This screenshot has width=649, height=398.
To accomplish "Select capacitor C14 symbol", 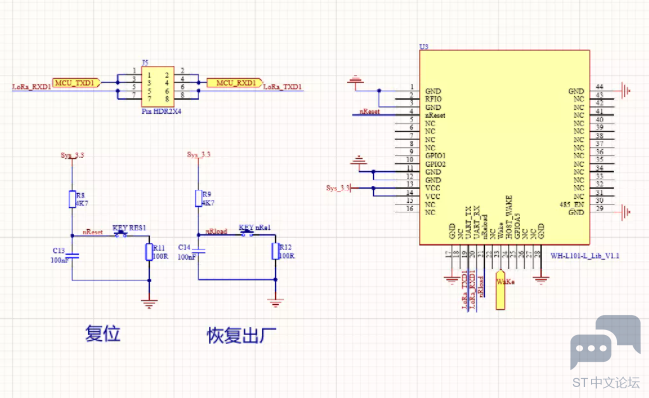I will (199, 251).
